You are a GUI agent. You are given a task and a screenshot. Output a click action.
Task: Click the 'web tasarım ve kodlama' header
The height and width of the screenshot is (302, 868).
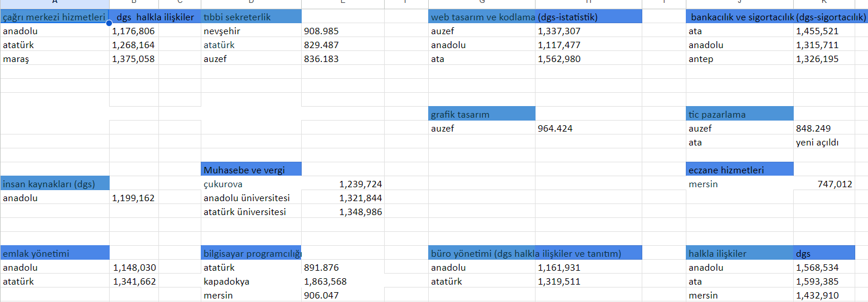point(482,17)
